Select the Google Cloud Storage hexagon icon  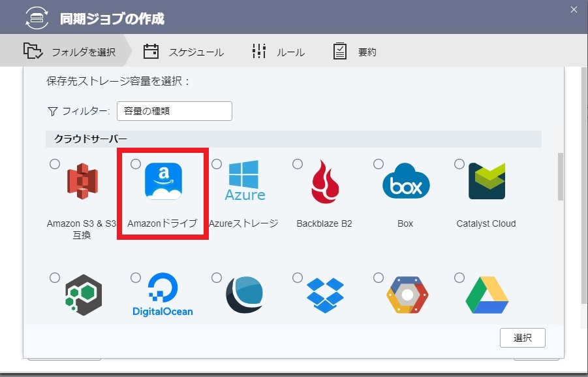click(x=405, y=295)
